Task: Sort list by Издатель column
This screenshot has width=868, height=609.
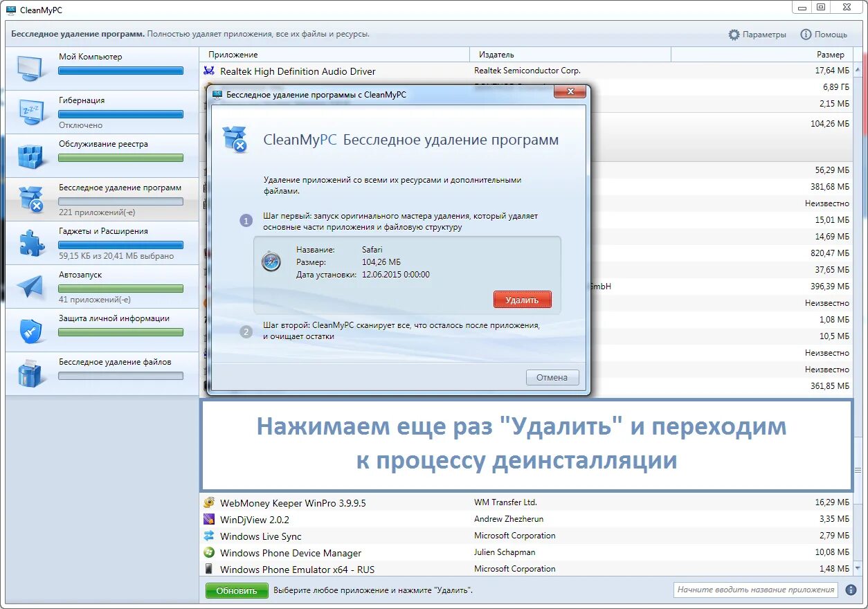Action: [x=571, y=55]
